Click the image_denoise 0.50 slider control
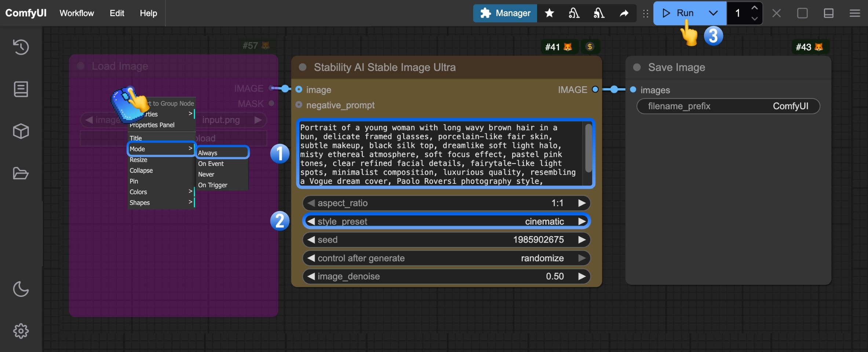The width and height of the screenshot is (868, 352). tap(446, 276)
